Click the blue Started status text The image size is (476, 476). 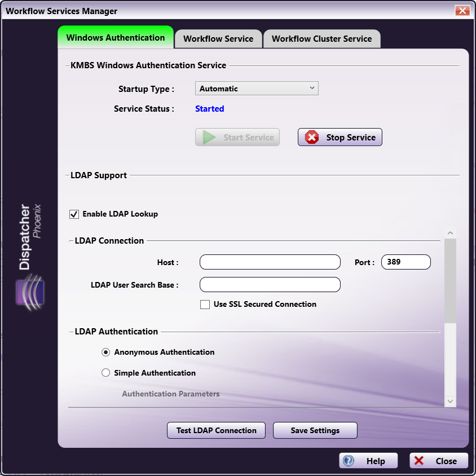coord(209,109)
